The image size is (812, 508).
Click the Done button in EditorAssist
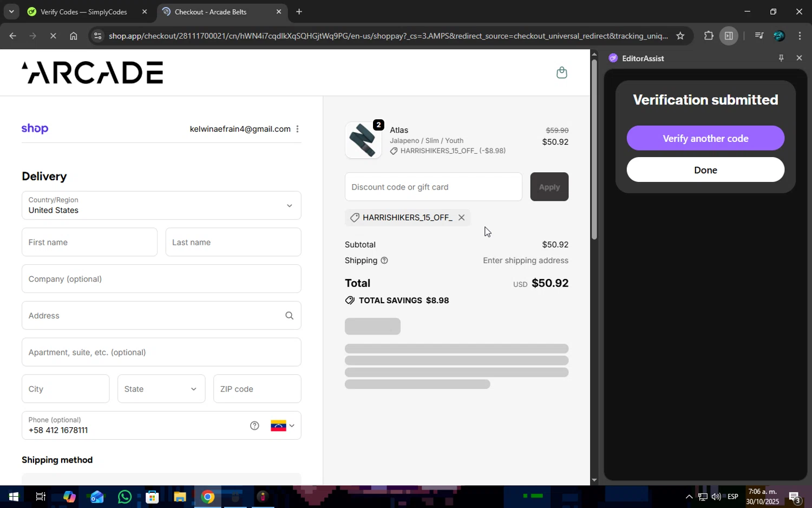tap(705, 170)
